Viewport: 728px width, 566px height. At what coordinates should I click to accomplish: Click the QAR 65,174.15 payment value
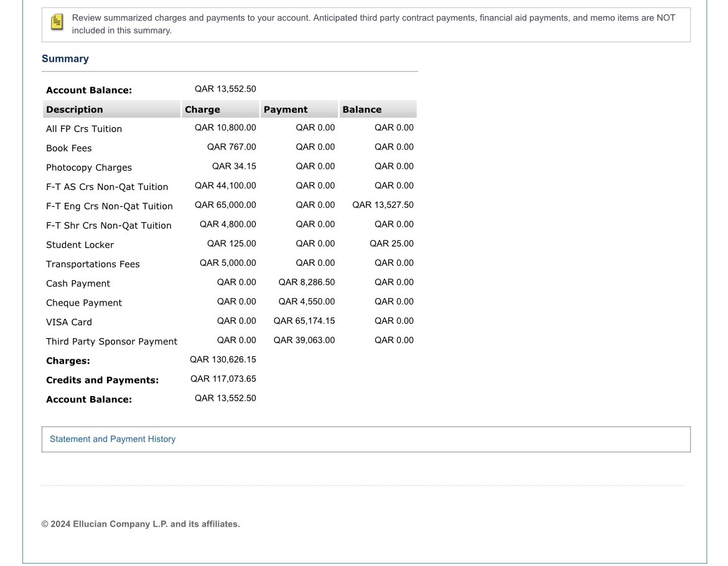coord(304,321)
